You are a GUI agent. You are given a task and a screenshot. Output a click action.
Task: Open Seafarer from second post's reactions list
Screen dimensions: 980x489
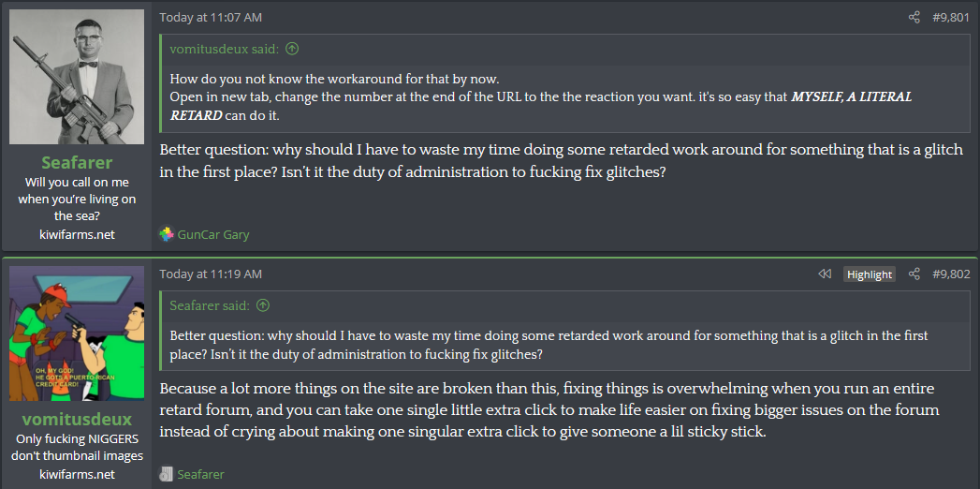point(200,475)
